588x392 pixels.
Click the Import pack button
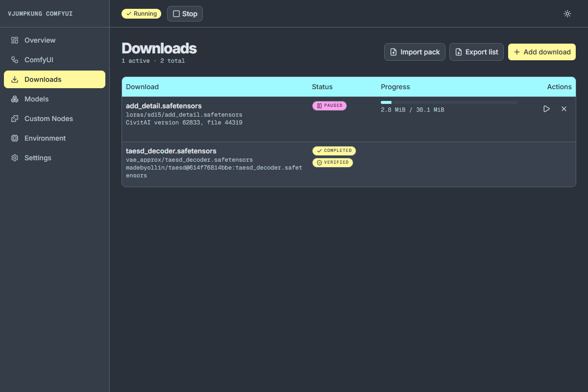pos(415,52)
